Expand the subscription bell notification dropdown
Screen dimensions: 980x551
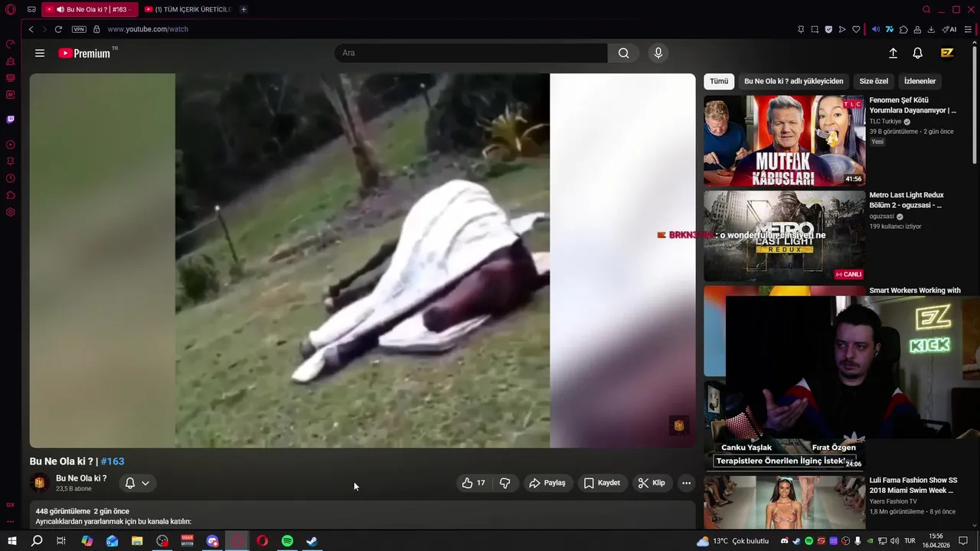pos(137,483)
